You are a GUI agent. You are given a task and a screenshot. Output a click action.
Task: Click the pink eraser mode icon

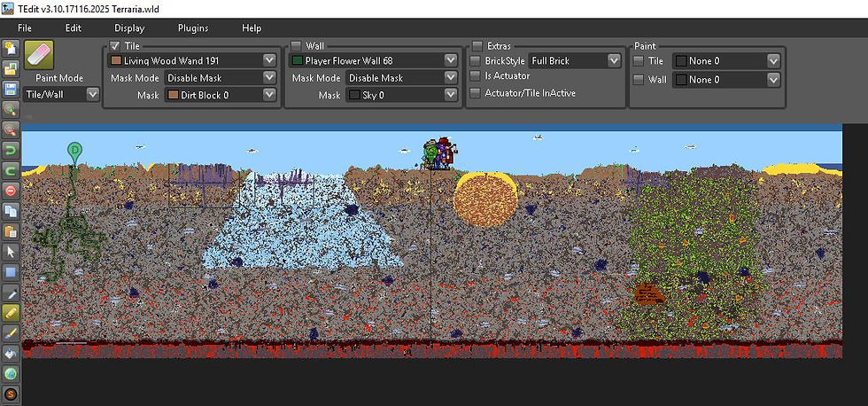click(x=39, y=55)
